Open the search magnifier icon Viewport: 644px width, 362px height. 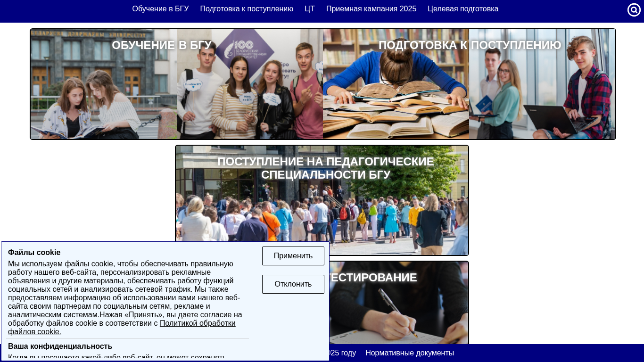point(634,10)
